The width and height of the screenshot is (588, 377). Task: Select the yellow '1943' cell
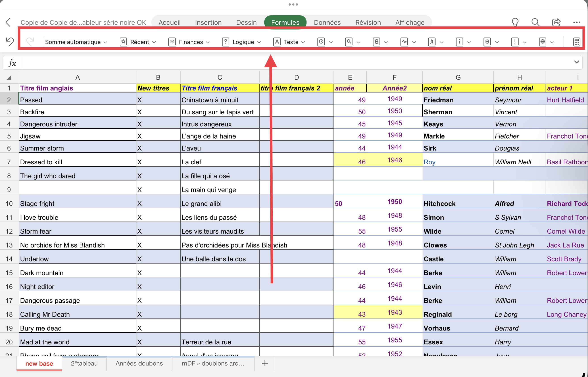[394, 312]
